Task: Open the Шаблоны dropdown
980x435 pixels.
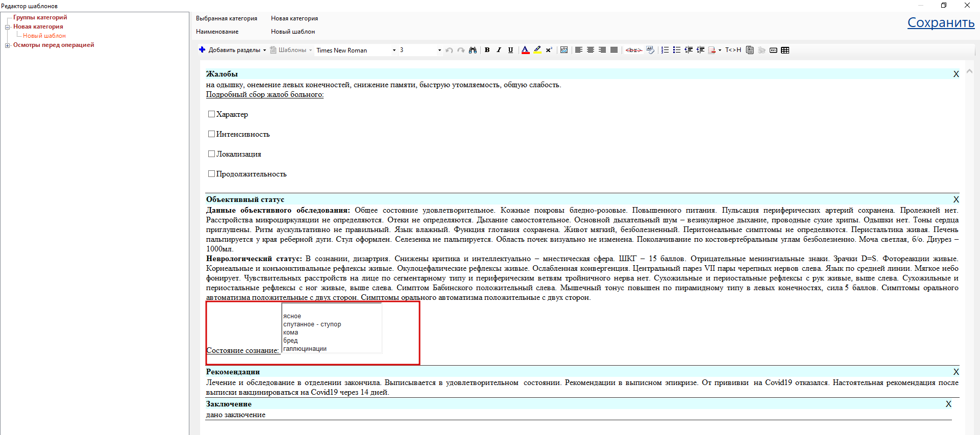Action: pos(291,50)
